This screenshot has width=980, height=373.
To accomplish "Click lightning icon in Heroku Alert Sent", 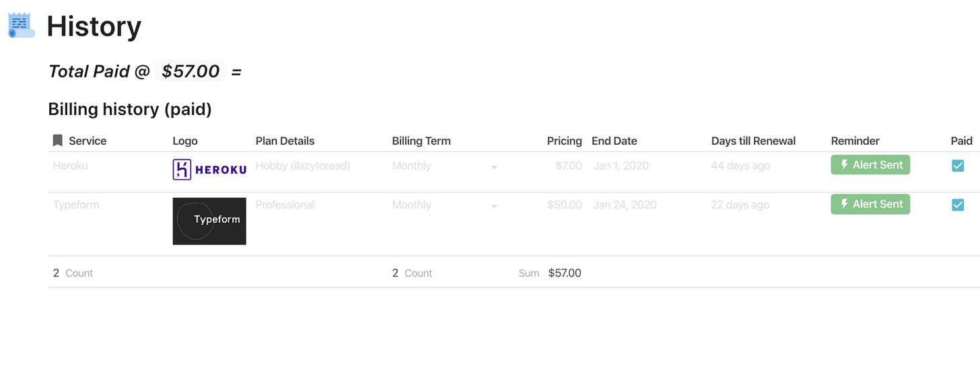I will tap(844, 165).
